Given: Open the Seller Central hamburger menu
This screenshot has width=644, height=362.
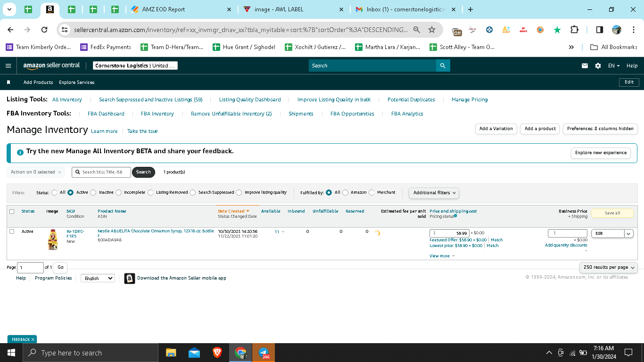Looking at the screenshot, I should click(x=8, y=66).
